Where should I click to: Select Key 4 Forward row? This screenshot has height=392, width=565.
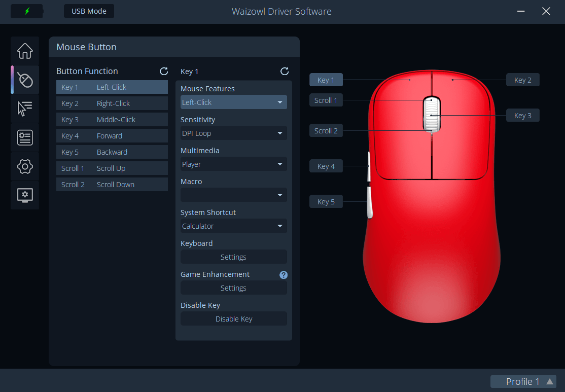click(112, 135)
